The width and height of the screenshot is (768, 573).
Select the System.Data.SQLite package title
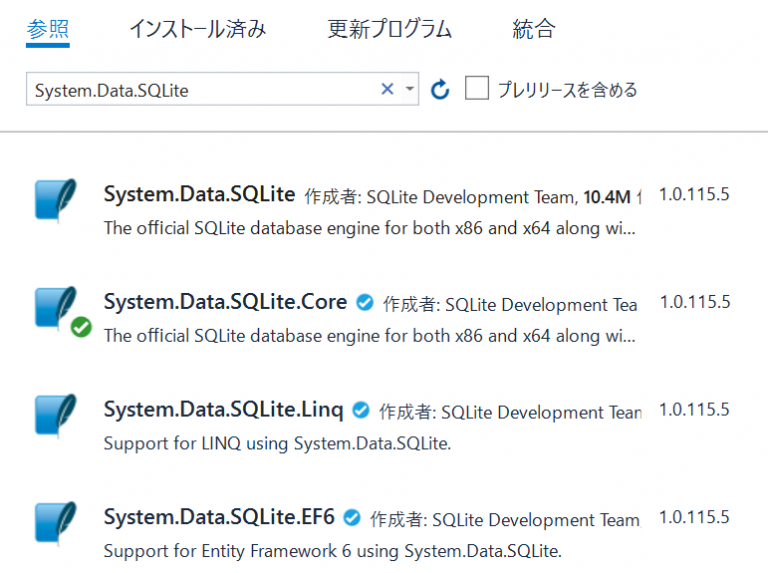click(x=199, y=195)
